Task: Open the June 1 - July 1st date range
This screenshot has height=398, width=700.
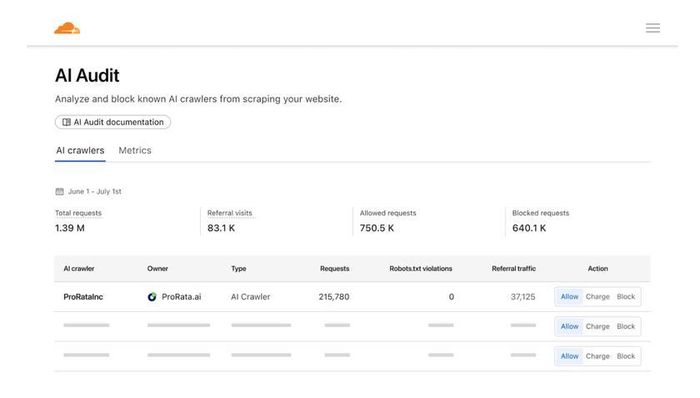Action: 88,191
